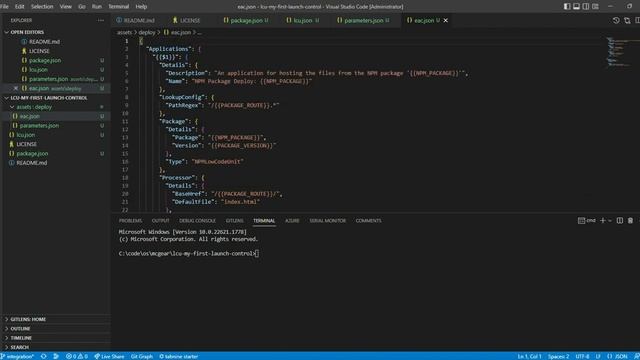
Task: Close eac.json in Open Editors list
Action: click(x=16, y=88)
